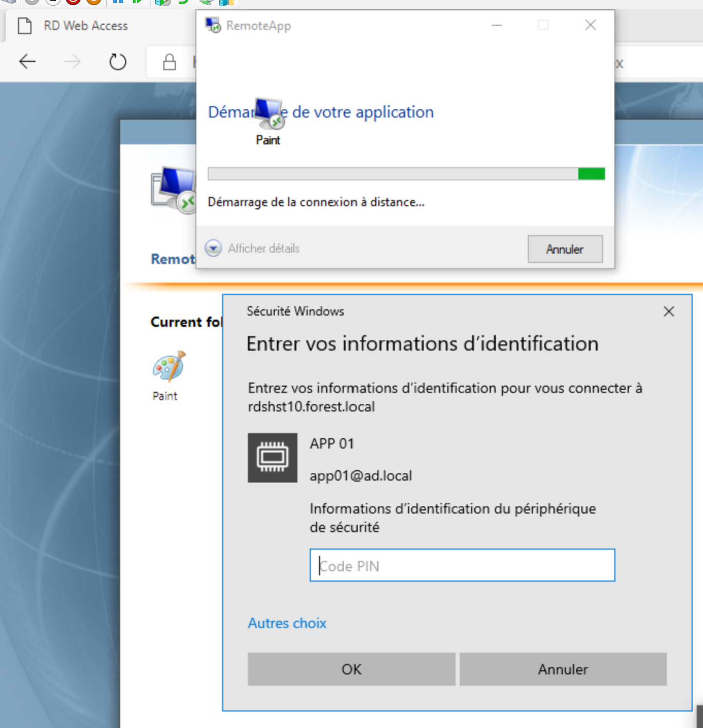703x728 pixels.
Task: Expand Afficher détails in RemoteApp dialog
Action: pos(253,249)
